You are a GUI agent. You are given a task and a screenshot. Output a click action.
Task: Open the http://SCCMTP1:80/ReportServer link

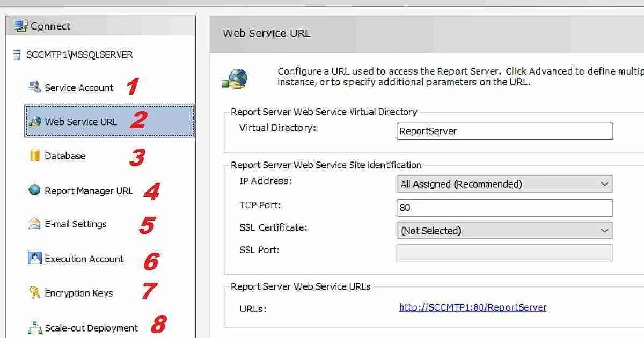(473, 307)
